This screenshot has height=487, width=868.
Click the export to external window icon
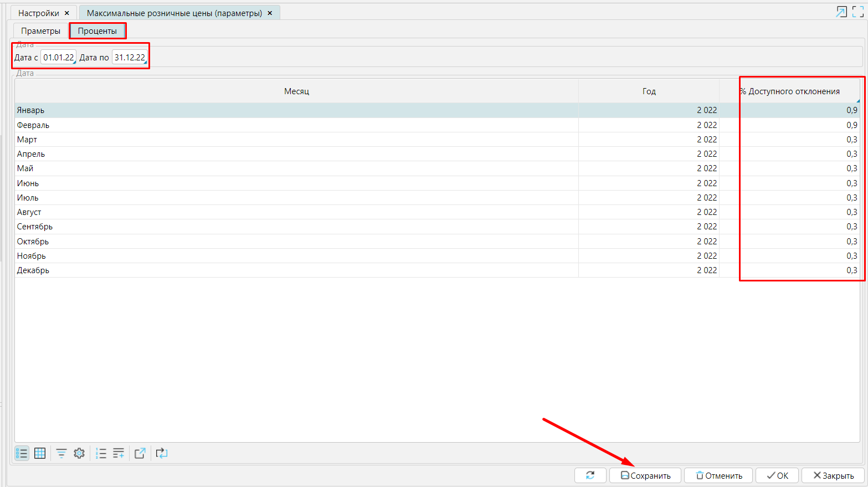[140, 453]
